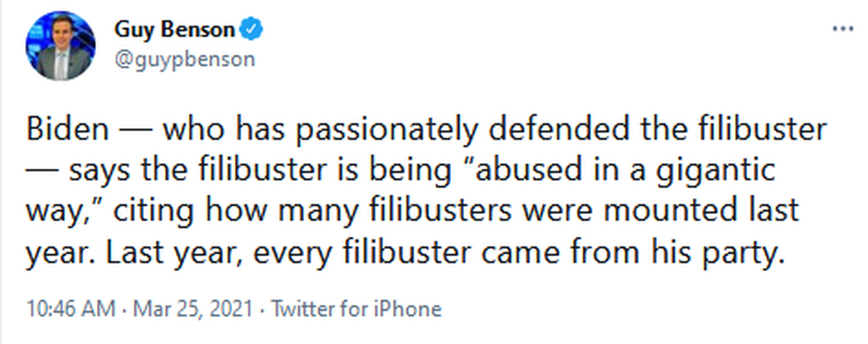Click the Twitter for iPhone source label
This screenshot has width=868, height=344.
[357, 309]
